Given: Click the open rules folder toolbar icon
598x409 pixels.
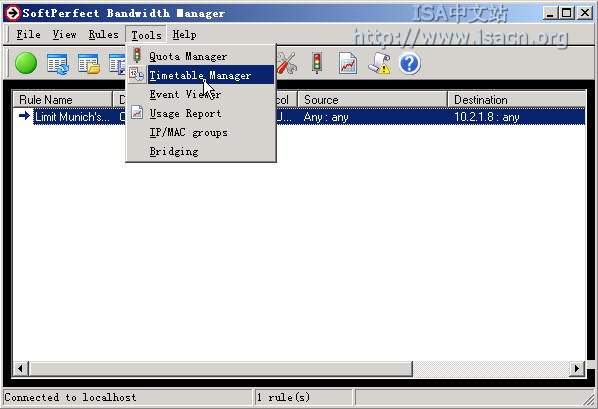Looking at the screenshot, I should coord(88,63).
